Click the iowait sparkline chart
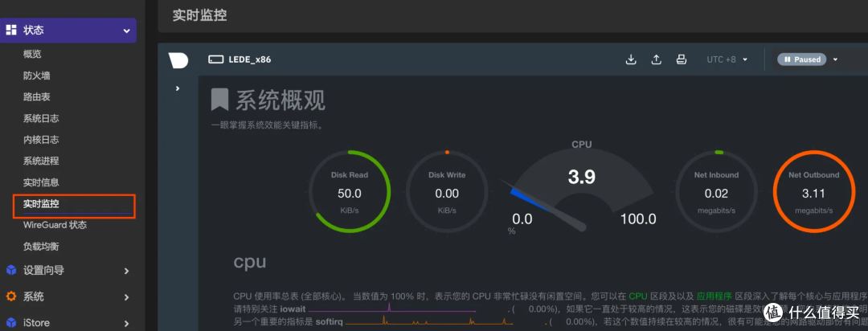The width and height of the screenshot is (868, 331). pyautogui.click(x=392, y=308)
